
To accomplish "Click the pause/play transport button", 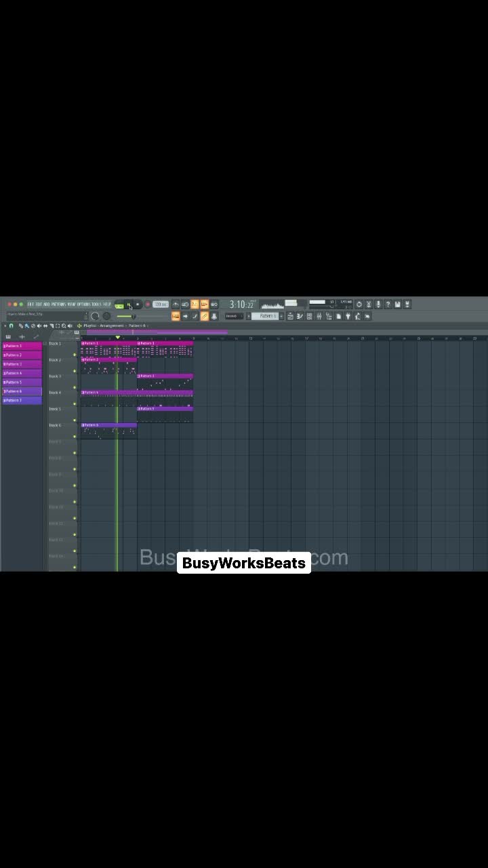I will point(129,304).
